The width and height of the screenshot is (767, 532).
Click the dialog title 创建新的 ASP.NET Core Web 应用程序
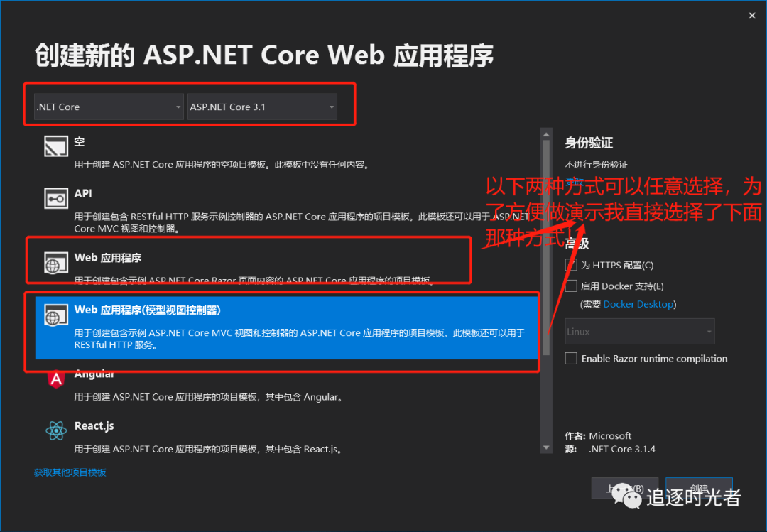tap(264, 55)
